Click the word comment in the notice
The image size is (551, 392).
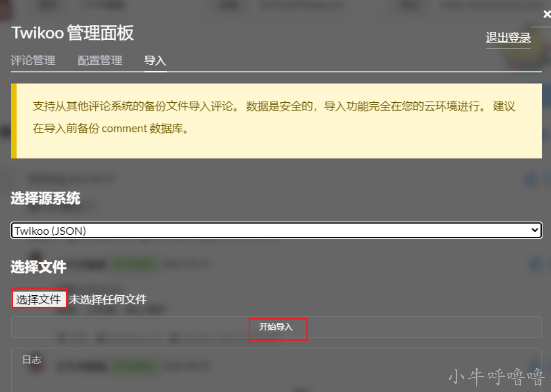coord(124,128)
